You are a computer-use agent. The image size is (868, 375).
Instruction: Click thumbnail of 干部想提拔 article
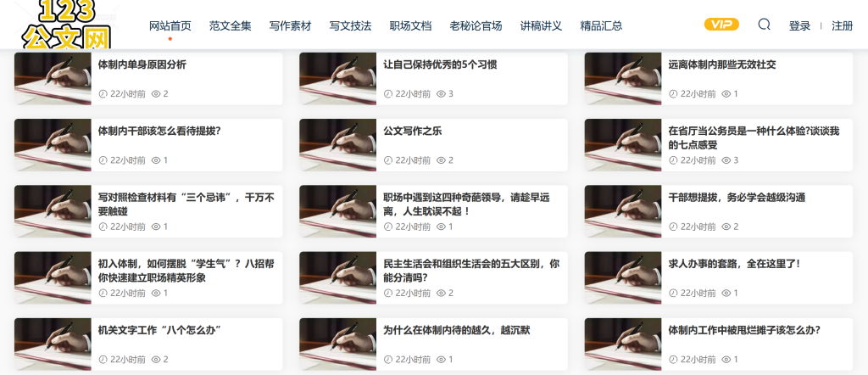pos(623,211)
